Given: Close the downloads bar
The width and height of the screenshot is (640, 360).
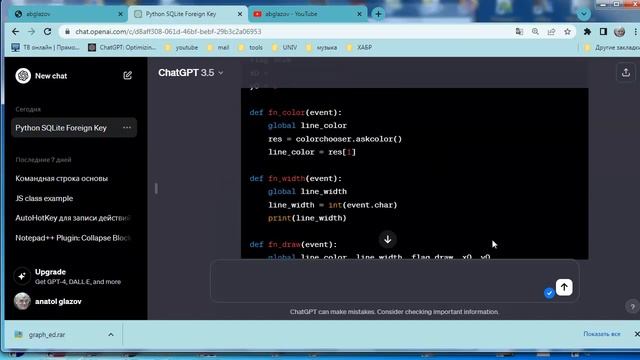Looking at the screenshot, I should click(x=637, y=334).
